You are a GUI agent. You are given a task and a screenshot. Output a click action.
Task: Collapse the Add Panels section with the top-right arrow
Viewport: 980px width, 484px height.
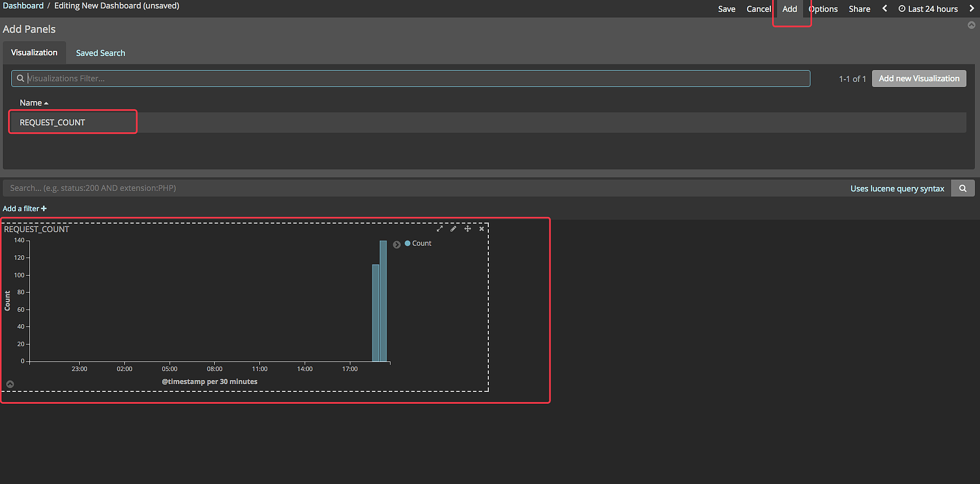(x=972, y=25)
